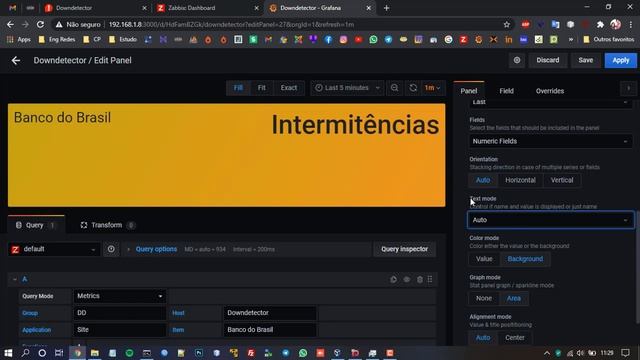
Task: Duplicate query A icon
Action: click(x=393, y=279)
